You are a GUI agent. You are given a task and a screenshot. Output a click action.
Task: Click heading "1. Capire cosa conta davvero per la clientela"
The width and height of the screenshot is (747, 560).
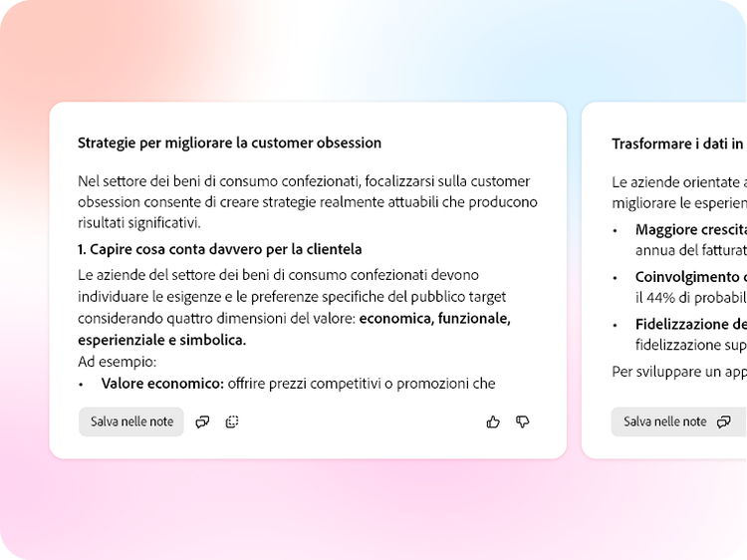[x=219, y=249]
